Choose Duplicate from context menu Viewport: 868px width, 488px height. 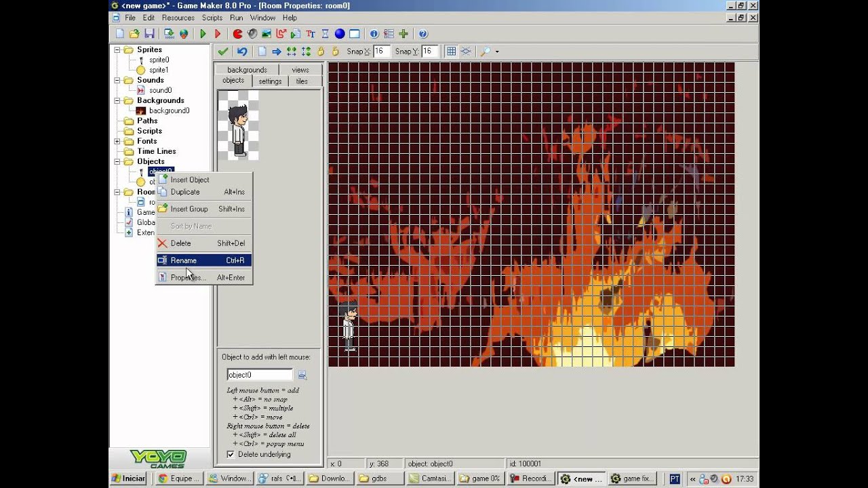point(204,192)
